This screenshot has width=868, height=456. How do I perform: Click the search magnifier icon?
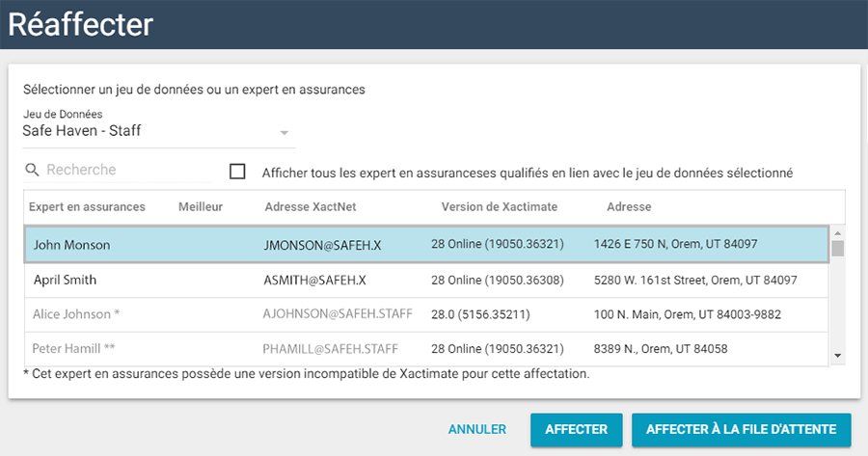pyautogui.click(x=33, y=171)
